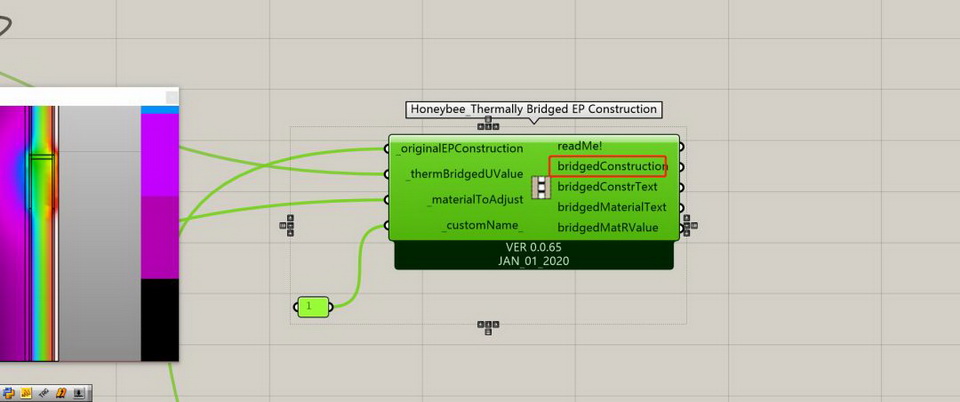This screenshot has height=402, width=960.
Task: Click the yellow feed icon in bottom toolbar
Action: (25, 393)
